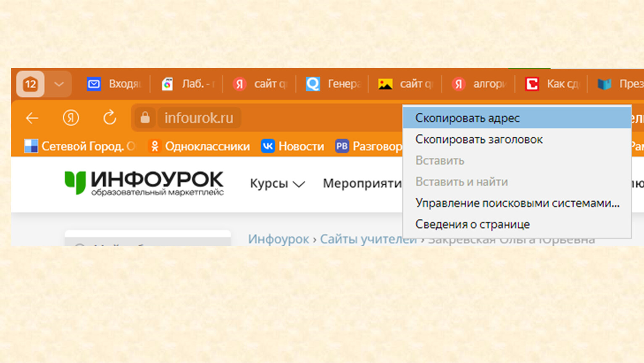Image resolution: width=644 pixels, height=363 pixels.
Task: Switch to the Как сд tab
Action: [x=552, y=84]
